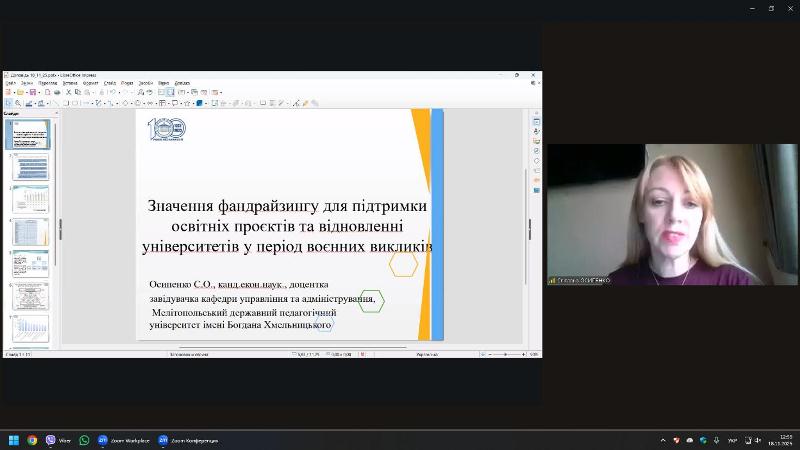Open the Windows Start menu
Viewport: 800px width, 450px height.
14,440
